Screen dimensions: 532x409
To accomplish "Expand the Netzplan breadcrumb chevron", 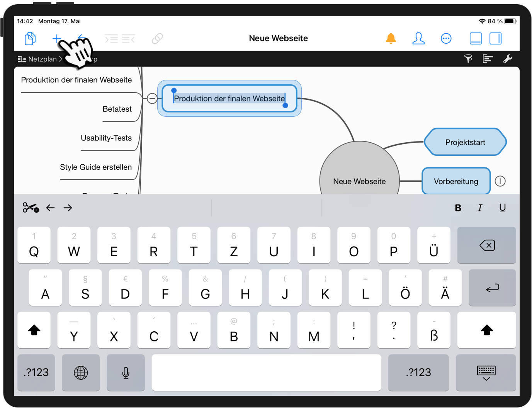I will [61, 59].
